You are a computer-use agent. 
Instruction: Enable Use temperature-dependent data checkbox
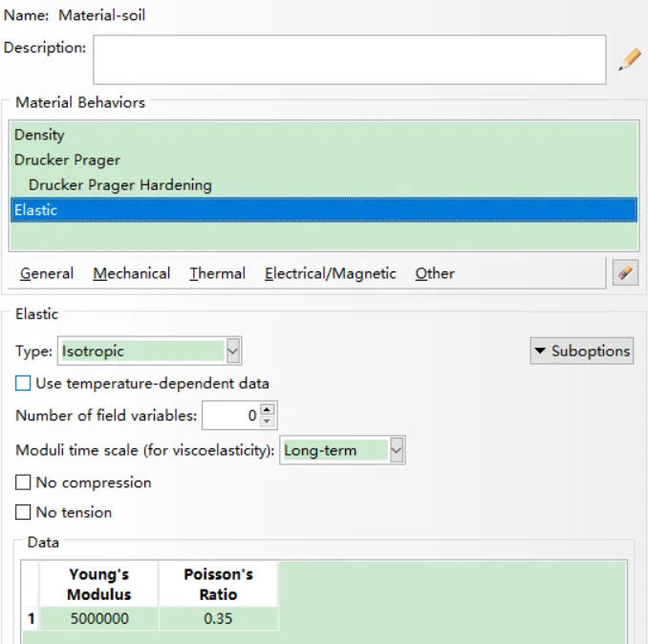[x=23, y=383]
